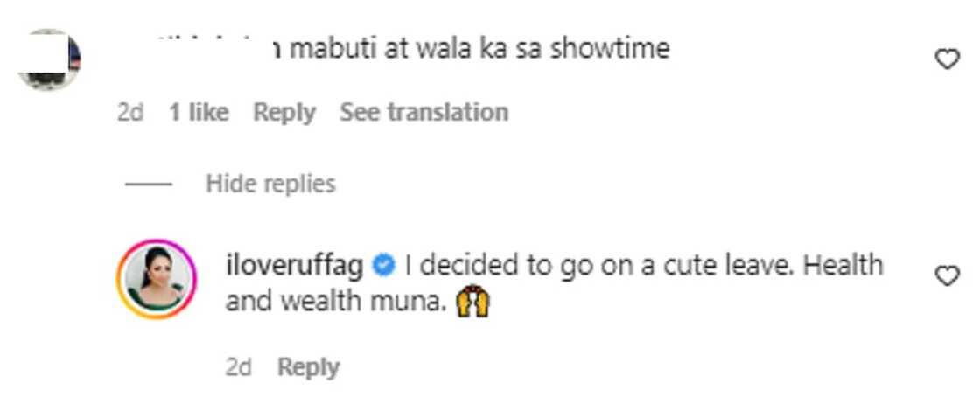This screenshot has width=980, height=411.
Task: Click the praying hands emoji in the reply
Action: (x=472, y=303)
